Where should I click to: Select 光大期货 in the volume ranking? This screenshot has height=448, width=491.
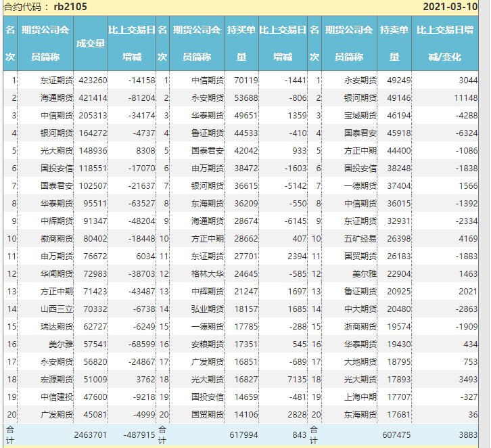(57, 151)
